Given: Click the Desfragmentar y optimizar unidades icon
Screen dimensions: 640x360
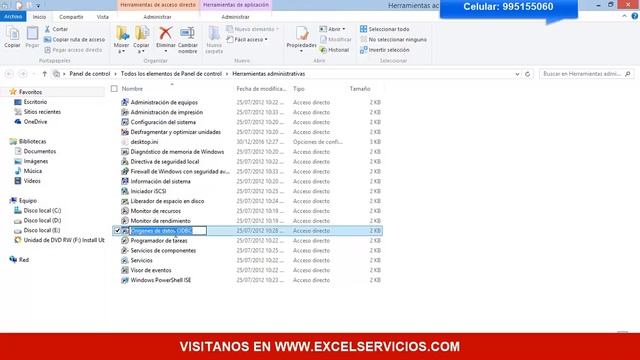Looking at the screenshot, I should (x=125, y=132).
